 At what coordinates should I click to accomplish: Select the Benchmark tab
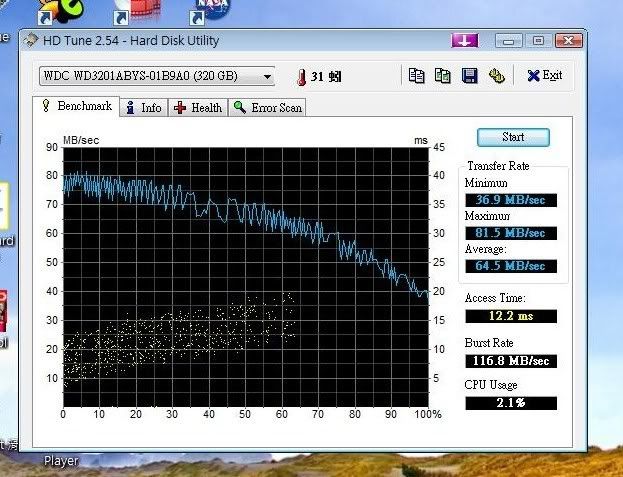point(76,106)
